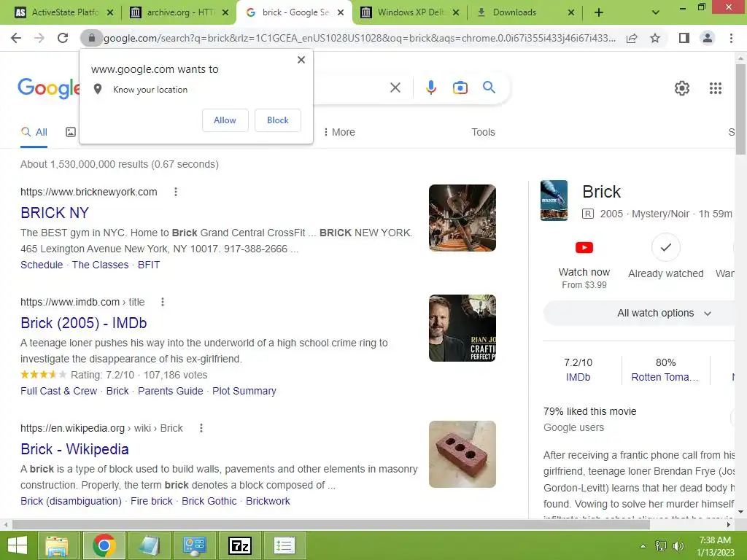Block Google location access

278,120
